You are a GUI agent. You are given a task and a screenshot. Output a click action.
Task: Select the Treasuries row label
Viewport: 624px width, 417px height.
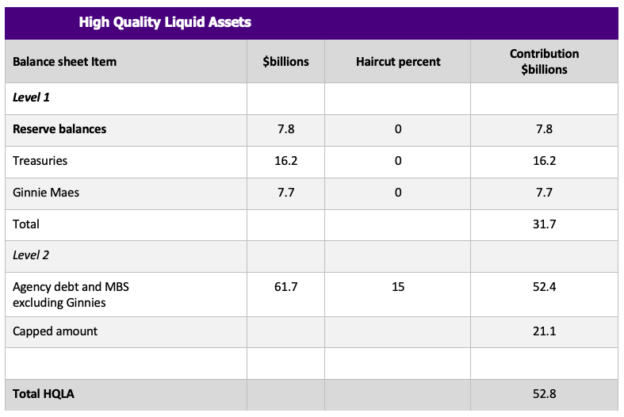40,161
